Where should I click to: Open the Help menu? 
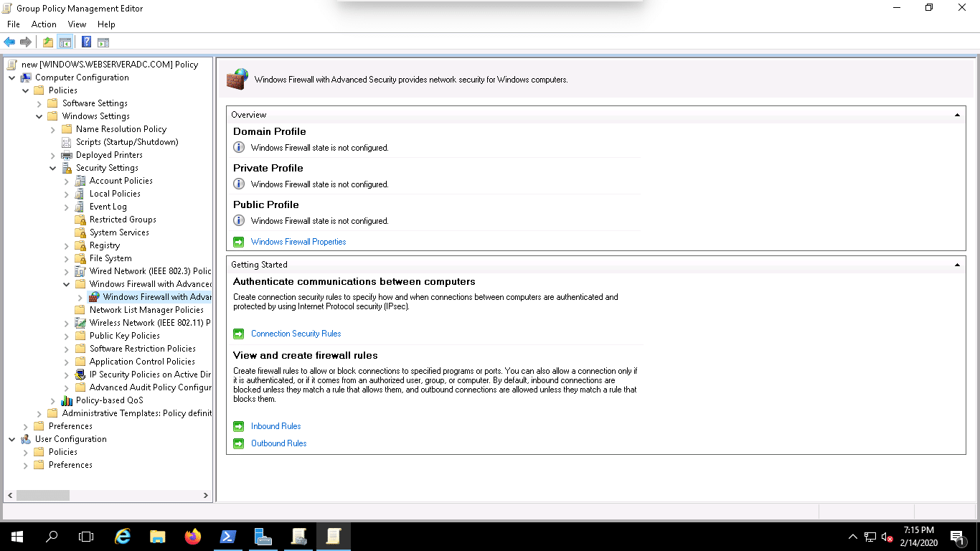point(106,24)
